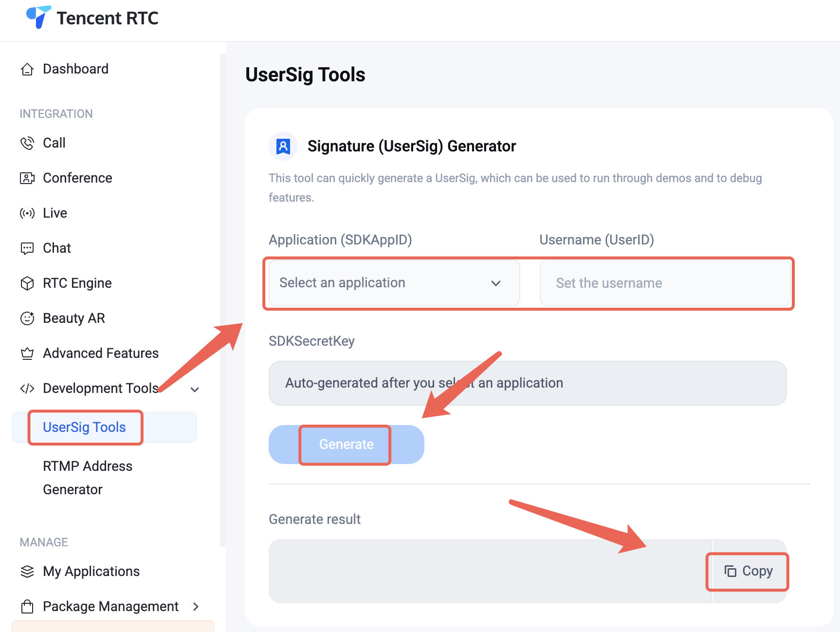Click the Chat bubble icon
The height and width of the screenshot is (632, 840).
[x=27, y=248]
